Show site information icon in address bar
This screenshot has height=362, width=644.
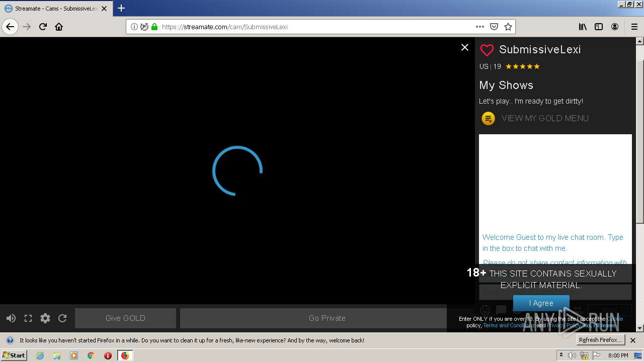[134, 27]
